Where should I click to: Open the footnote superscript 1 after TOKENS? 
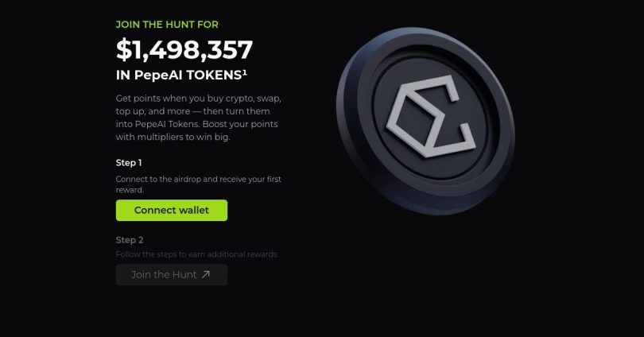244,72
